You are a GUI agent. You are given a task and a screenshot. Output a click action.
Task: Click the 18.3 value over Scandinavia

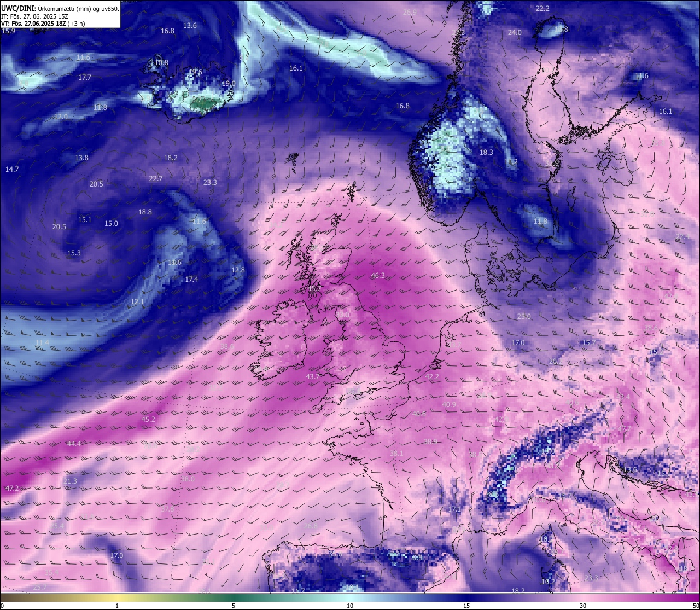[x=486, y=153]
